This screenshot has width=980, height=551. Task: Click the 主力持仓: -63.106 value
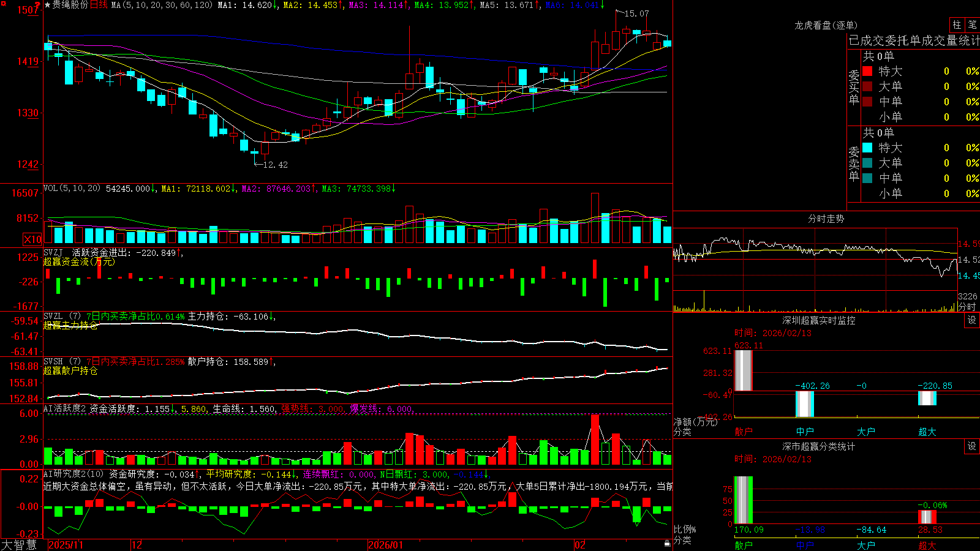coord(232,317)
